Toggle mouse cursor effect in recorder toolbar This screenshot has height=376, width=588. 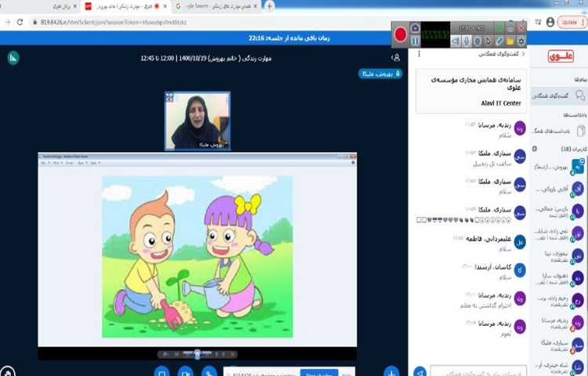pos(488,41)
